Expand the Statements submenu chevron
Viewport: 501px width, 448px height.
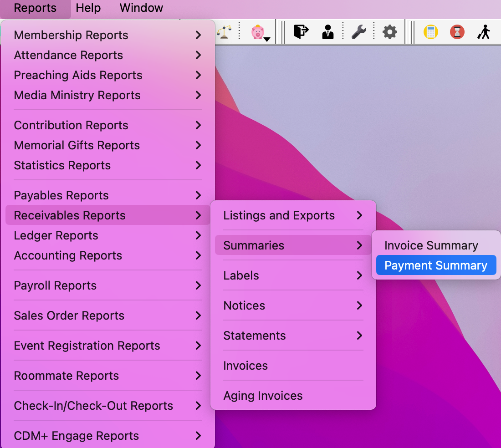click(359, 336)
